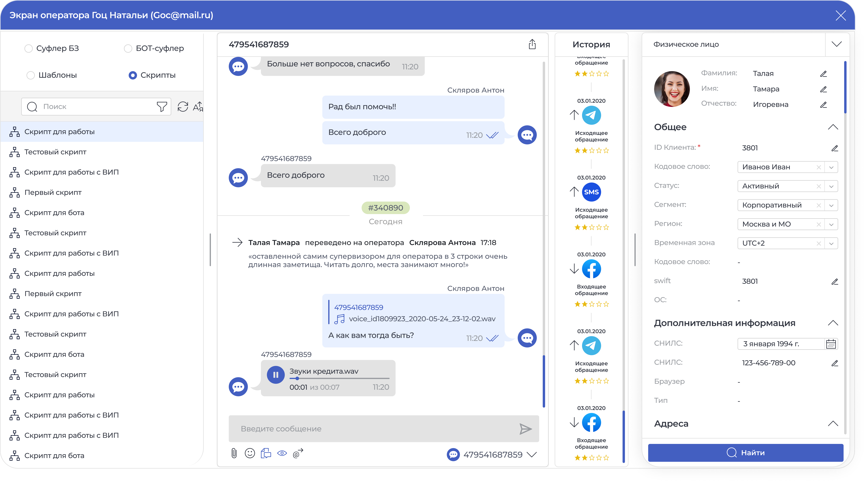Pause the Звуки кредита.wav audio
The height and width of the screenshot is (485, 868).
click(x=276, y=375)
